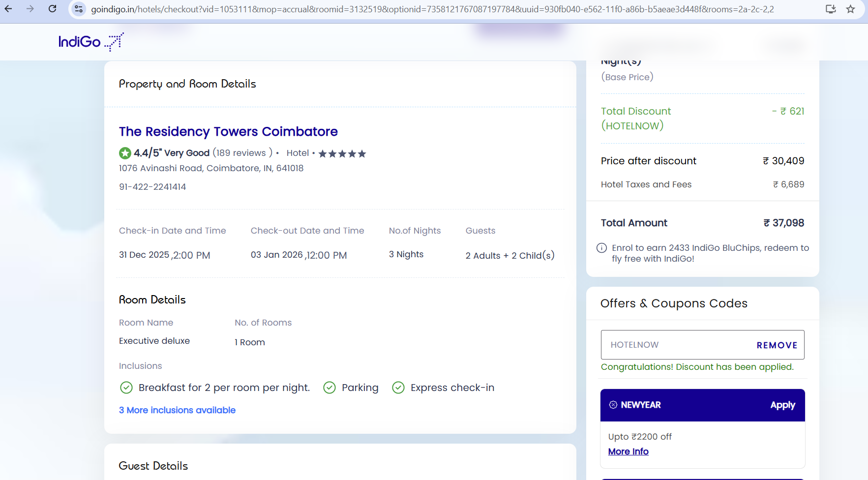The width and height of the screenshot is (868, 480).
Task: Open The Residency Towers Coimbatore link
Action: (228, 131)
